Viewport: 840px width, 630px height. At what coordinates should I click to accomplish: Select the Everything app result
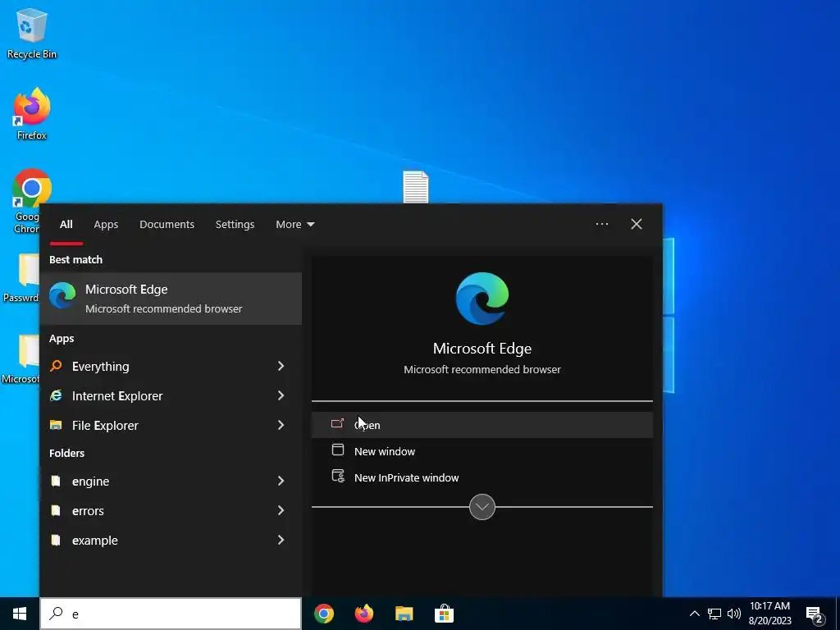point(171,366)
